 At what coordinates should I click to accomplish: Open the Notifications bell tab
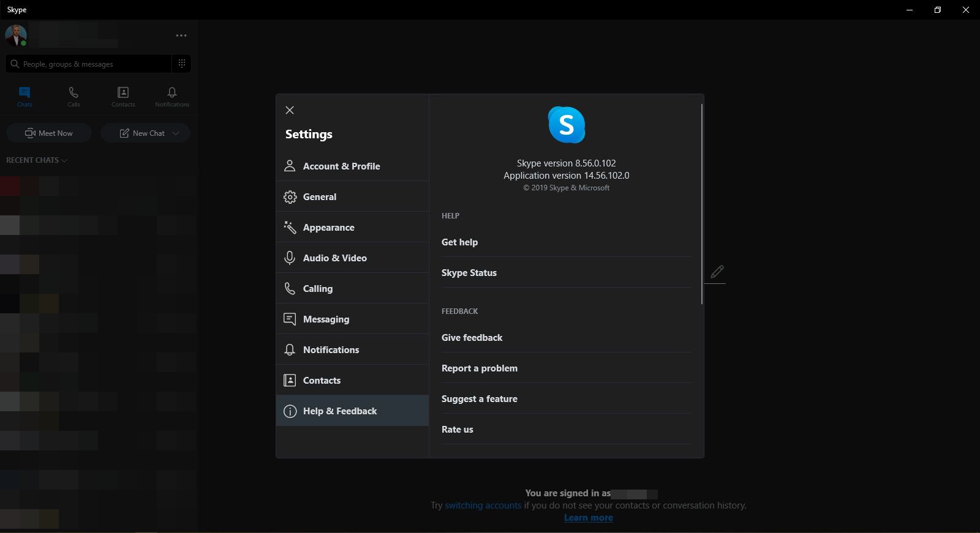pyautogui.click(x=172, y=96)
